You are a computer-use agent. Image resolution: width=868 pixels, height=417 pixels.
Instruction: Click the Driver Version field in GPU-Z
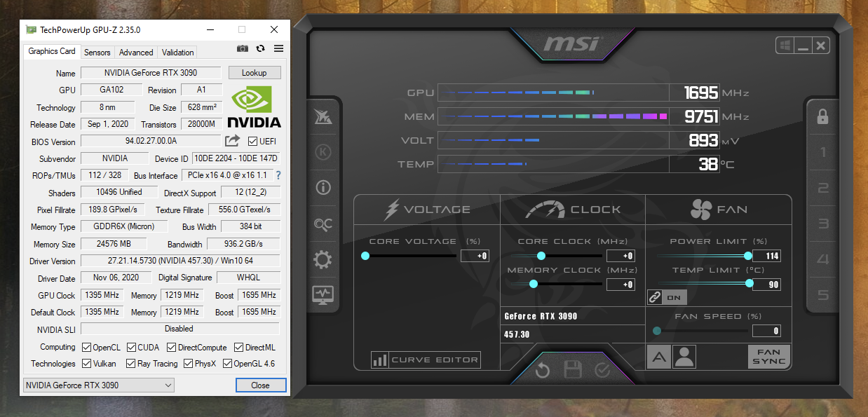coord(180,261)
